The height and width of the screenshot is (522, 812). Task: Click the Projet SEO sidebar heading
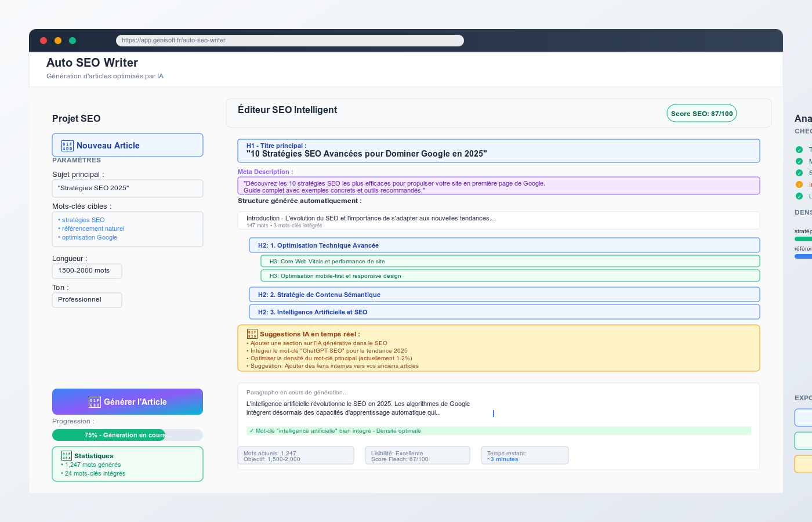[x=77, y=118]
